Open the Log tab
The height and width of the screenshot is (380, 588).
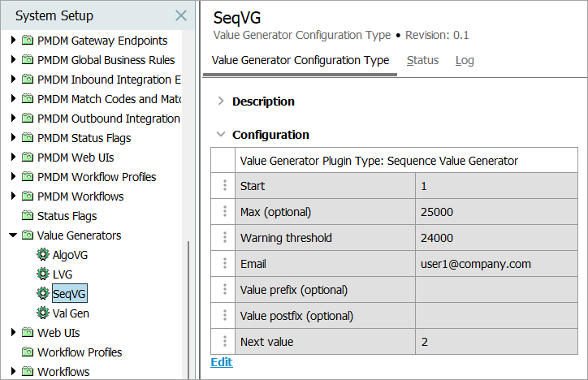tap(465, 60)
